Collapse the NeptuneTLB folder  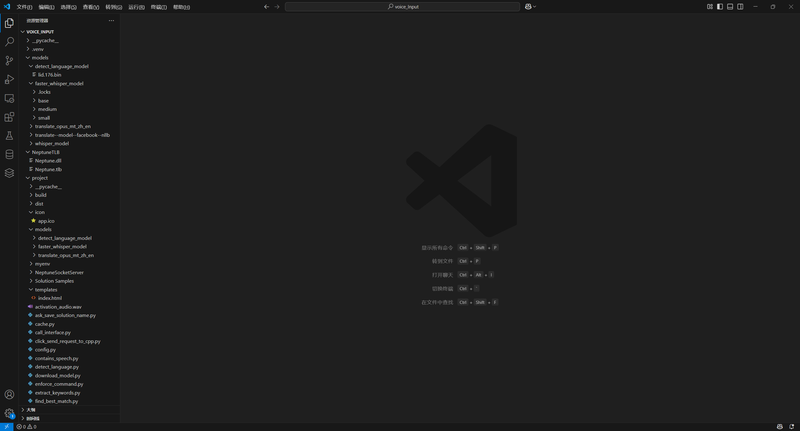69,152
